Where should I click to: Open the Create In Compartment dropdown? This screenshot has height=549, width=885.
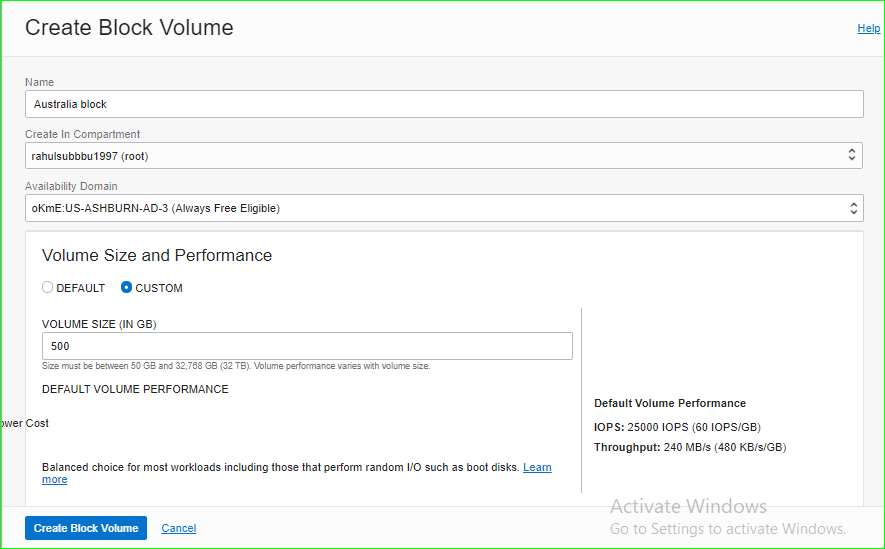click(x=443, y=155)
